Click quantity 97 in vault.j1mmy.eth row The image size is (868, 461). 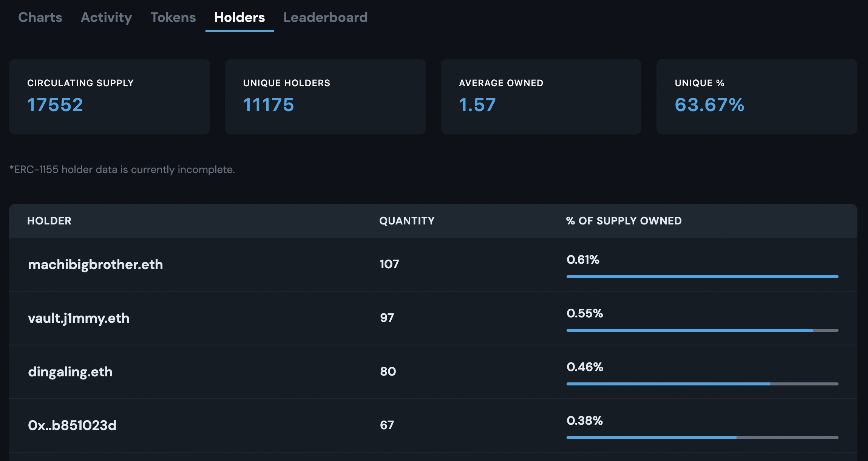pyautogui.click(x=387, y=317)
